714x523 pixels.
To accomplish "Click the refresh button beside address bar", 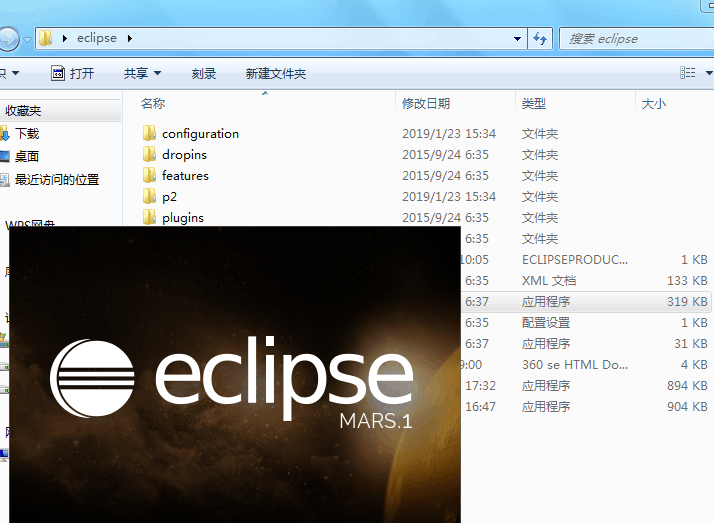I will click(x=541, y=39).
